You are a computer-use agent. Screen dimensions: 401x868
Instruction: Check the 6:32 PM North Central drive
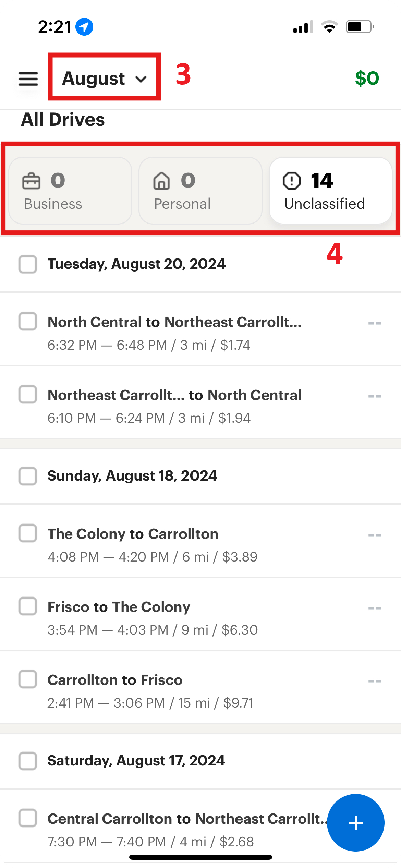point(28,322)
